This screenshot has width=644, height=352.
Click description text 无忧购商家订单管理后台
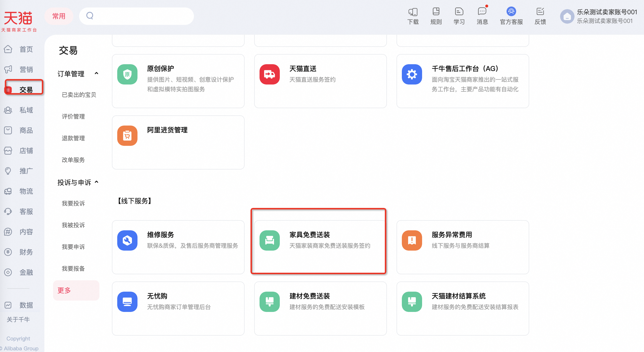[179, 307]
